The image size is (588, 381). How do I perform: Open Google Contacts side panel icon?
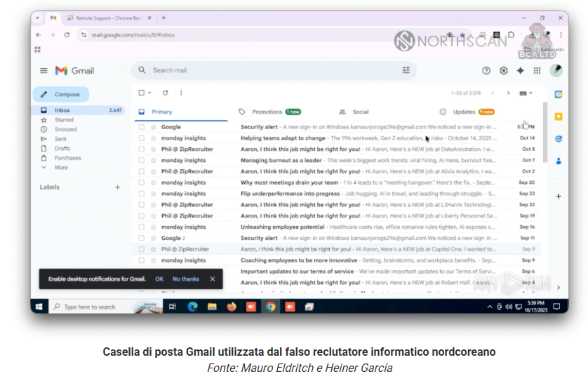coord(559,161)
